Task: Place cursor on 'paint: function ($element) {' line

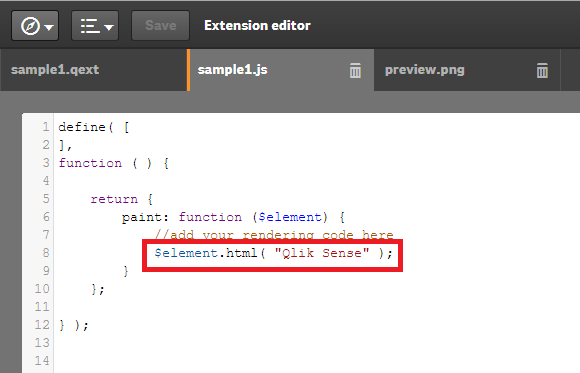Action: 233,217
